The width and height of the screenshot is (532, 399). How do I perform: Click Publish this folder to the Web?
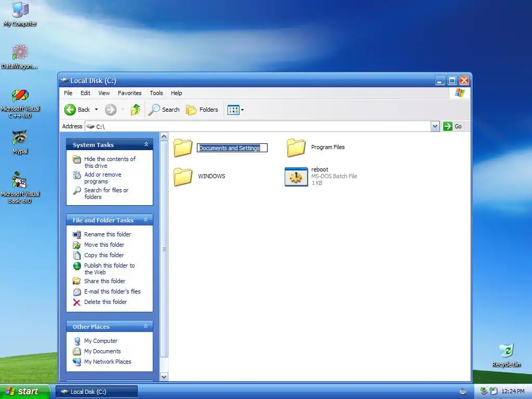(109, 269)
